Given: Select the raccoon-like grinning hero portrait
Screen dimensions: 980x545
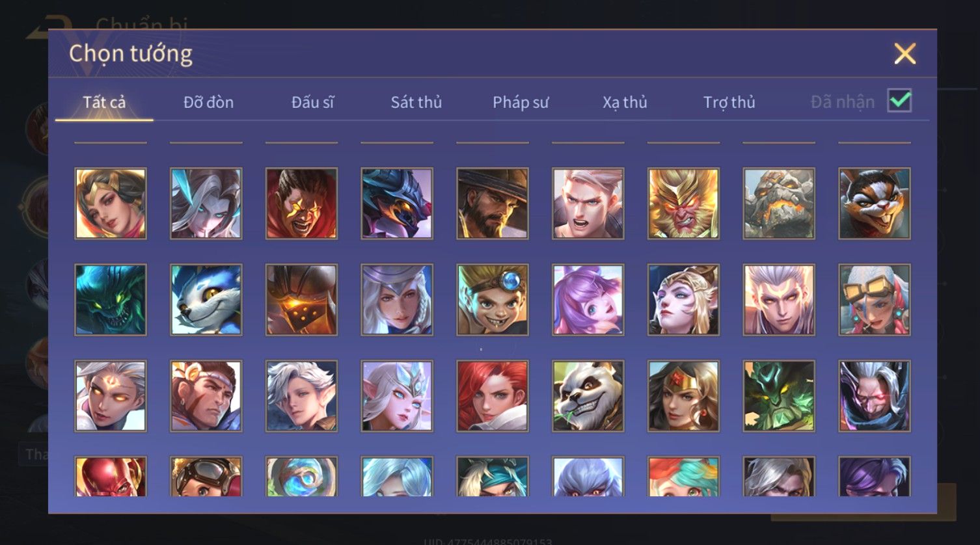Looking at the screenshot, I should [875, 204].
